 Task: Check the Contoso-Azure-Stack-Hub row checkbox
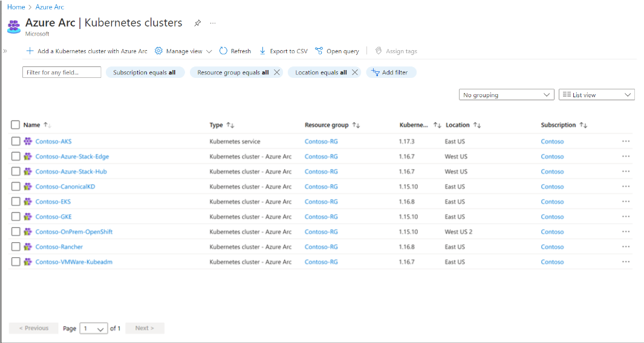pyautogui.click(x=16, y=171)
